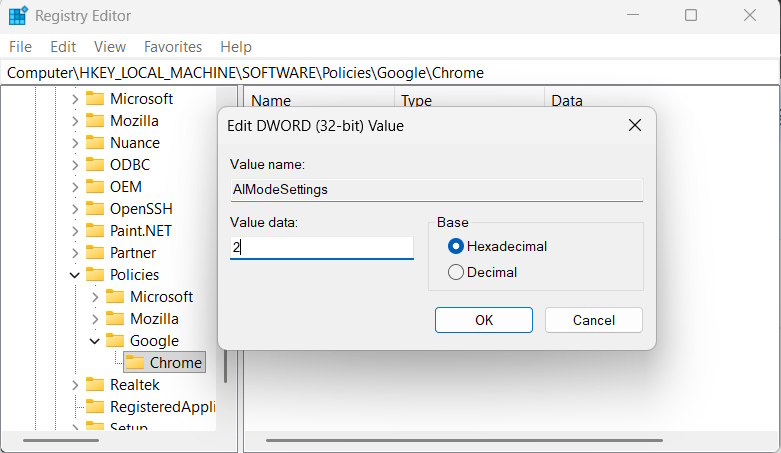Collapse the Google tree node

pyautogui.click(x=95, y=341)
